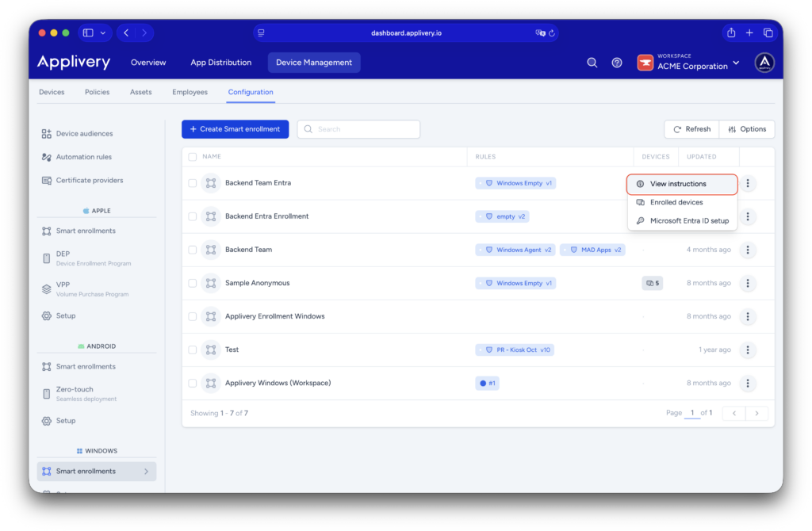Click Create Smart enrollment button
The width and height of the screenshot is (812, 531).
click(235, 129)
